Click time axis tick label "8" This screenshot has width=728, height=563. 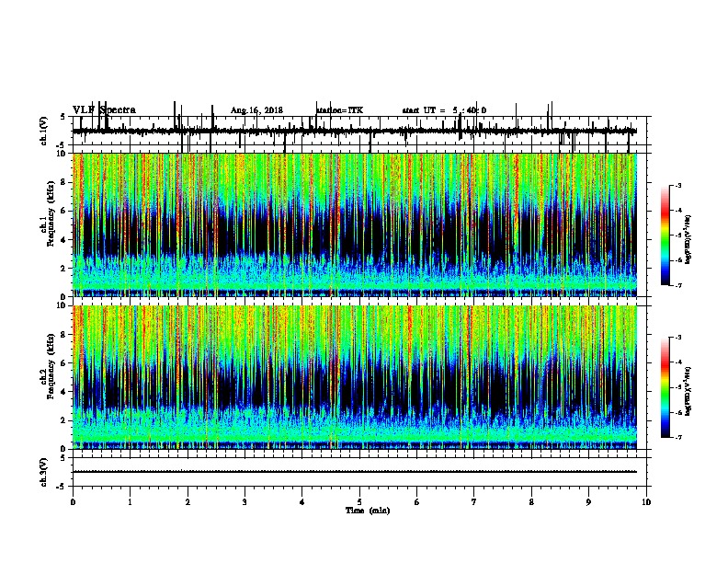pos(531,502)
